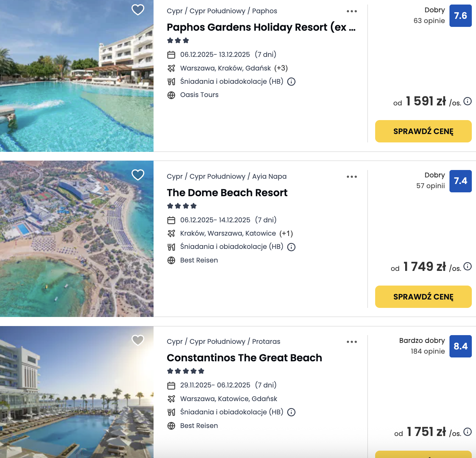Click the 7.6 rating badge
Screen dimensions: 476x458
click(460, 16)
